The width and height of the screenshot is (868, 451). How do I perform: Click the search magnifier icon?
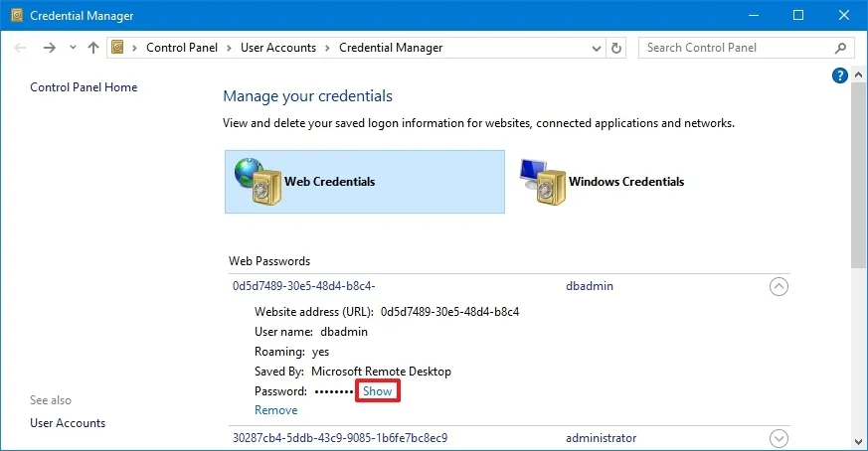(x=840, y=48)
